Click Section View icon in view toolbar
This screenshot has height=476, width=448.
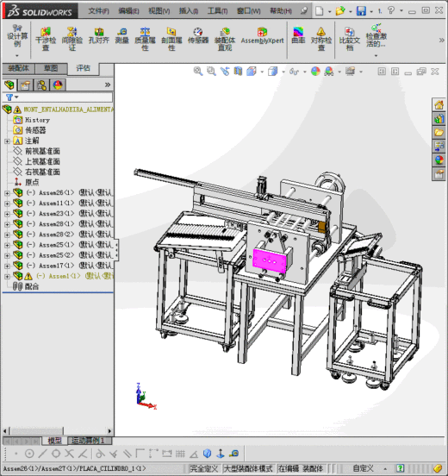(x=238, y=72)
